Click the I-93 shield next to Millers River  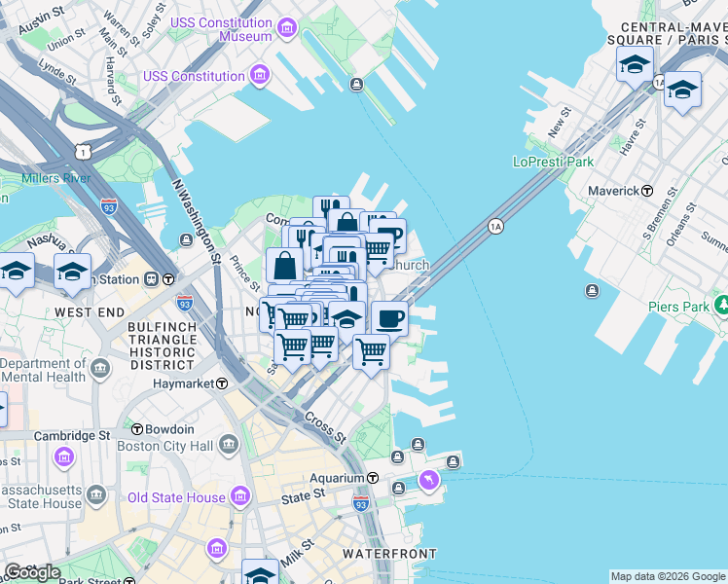pos(109,207)
